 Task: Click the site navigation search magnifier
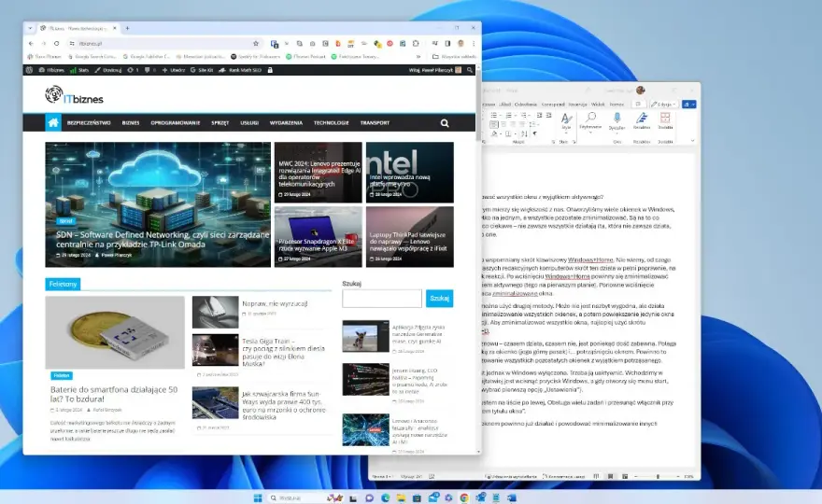445,123
